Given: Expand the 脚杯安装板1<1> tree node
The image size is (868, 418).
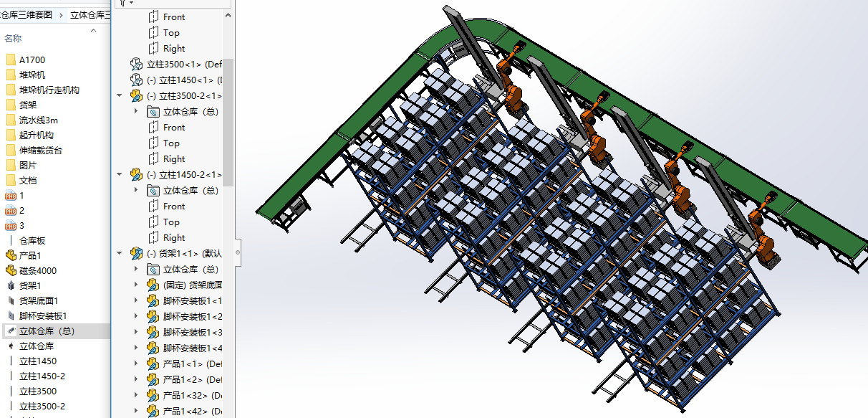Looking at the screenshot, I should point(135,301).
